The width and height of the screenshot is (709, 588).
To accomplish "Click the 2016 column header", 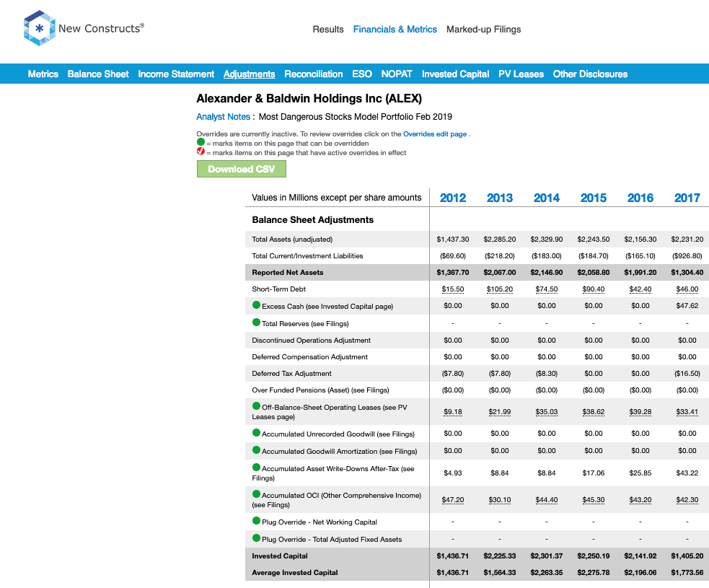I will click(640, 198).
